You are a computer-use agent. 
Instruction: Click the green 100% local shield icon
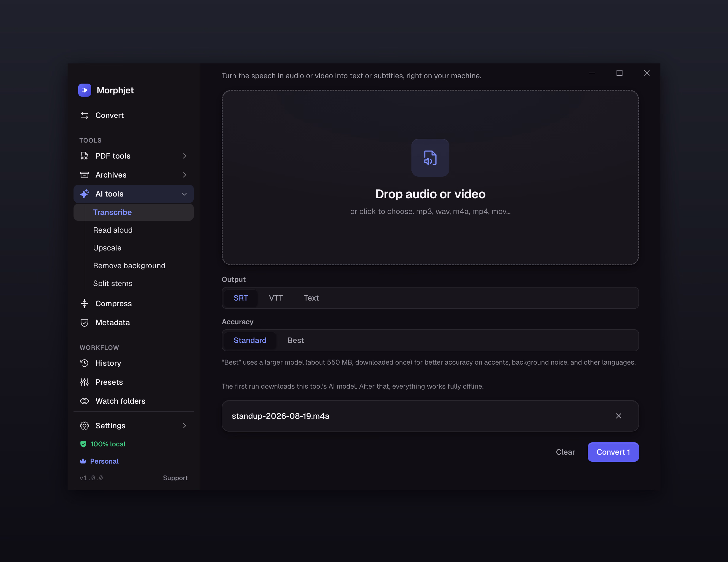pos(83,444)
